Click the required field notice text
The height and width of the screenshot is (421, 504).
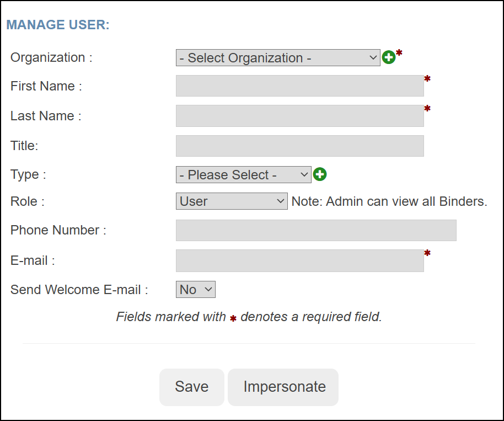coord(249,317)
